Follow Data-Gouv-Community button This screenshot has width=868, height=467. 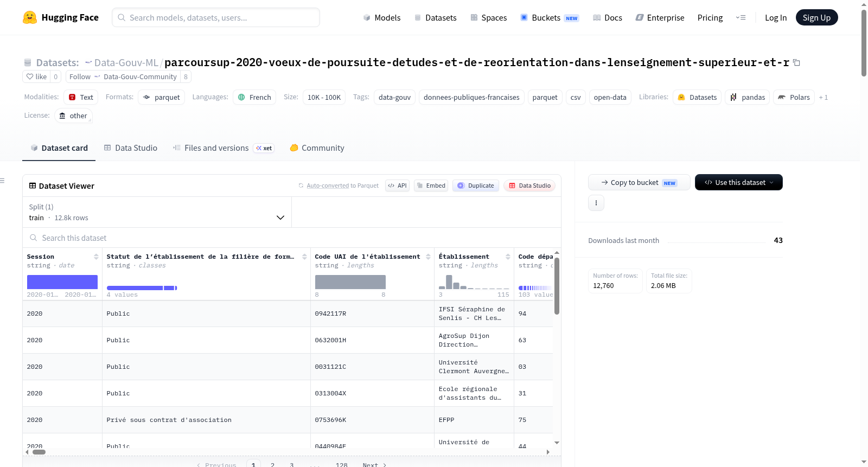[x=123, y=76]
